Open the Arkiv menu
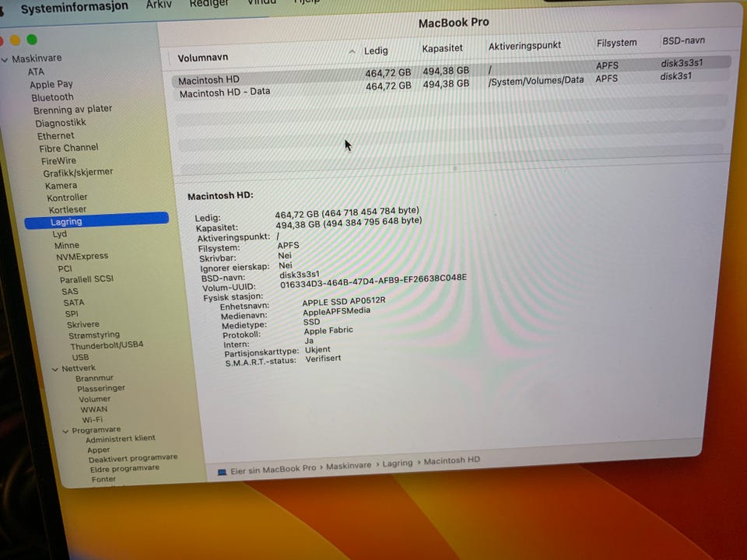747x560 pixels. [x=159, y=5]
